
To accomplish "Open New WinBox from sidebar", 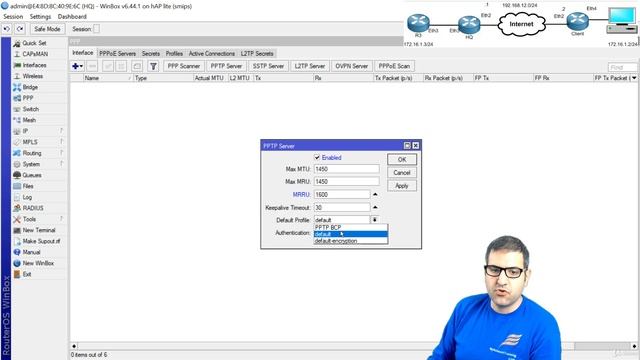I will [x=38, y=263].
